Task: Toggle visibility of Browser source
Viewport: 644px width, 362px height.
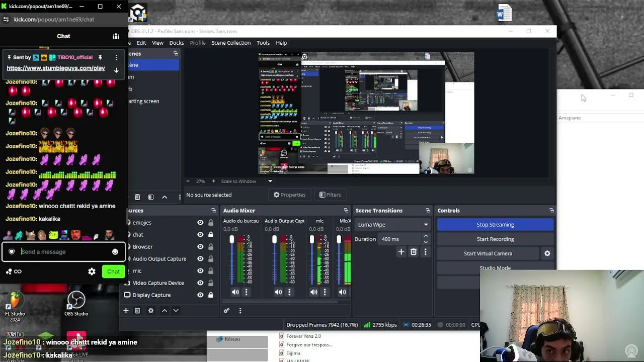Action: (200, 247)
